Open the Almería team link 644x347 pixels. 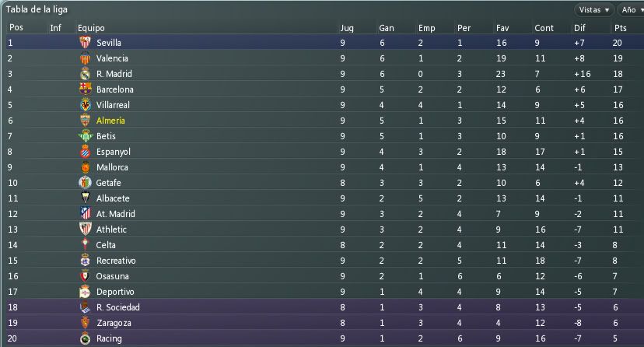pos(110,121)
